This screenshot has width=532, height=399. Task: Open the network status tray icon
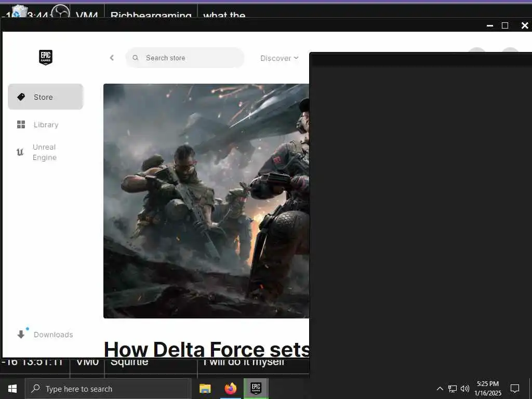(453, 389)
